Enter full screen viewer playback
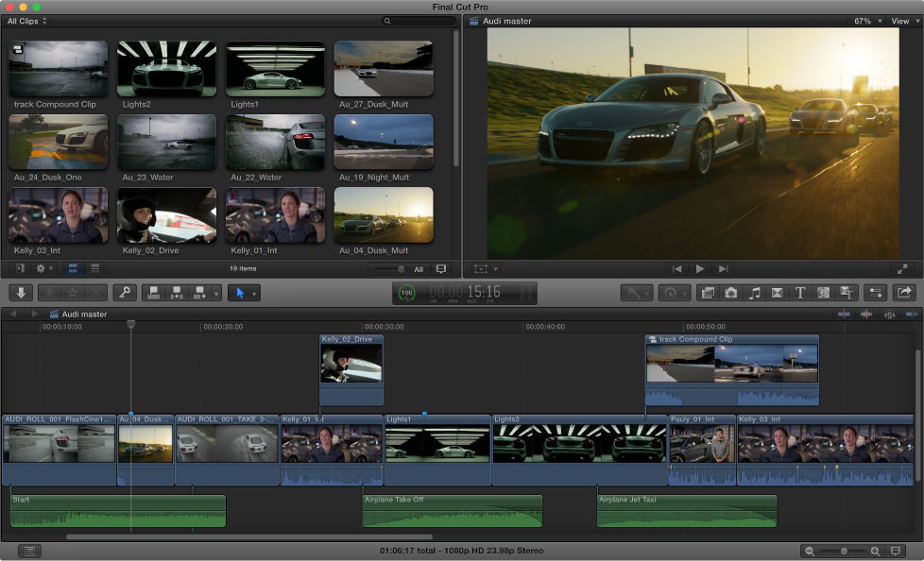The height and width of the screenshot is (561, 924). tap(902, 269)
